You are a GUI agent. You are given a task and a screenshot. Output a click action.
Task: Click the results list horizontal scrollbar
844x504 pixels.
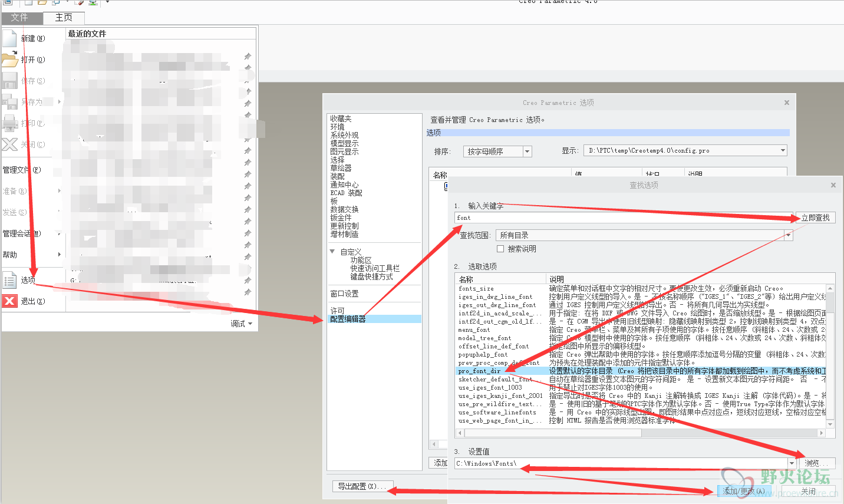641,433
